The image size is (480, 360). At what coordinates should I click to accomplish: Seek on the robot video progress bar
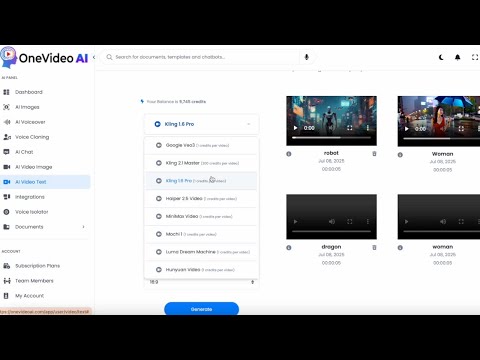(x=331, y=137)
